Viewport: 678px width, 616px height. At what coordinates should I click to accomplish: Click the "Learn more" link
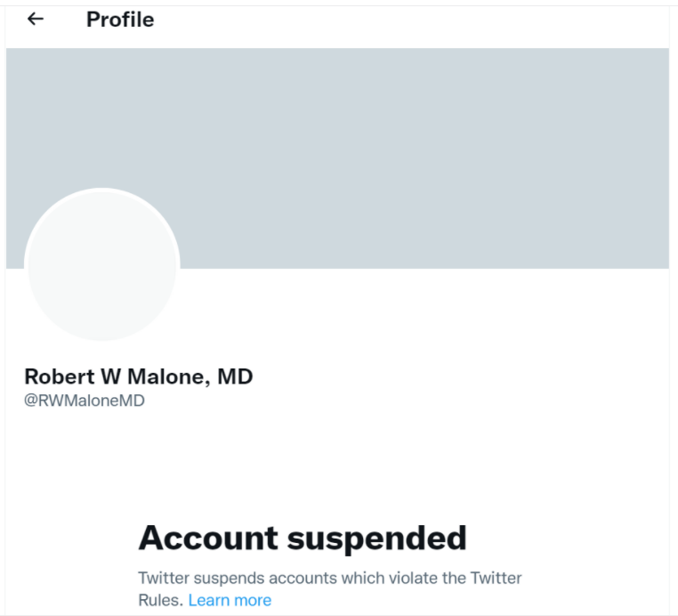[x=230, y=600]
